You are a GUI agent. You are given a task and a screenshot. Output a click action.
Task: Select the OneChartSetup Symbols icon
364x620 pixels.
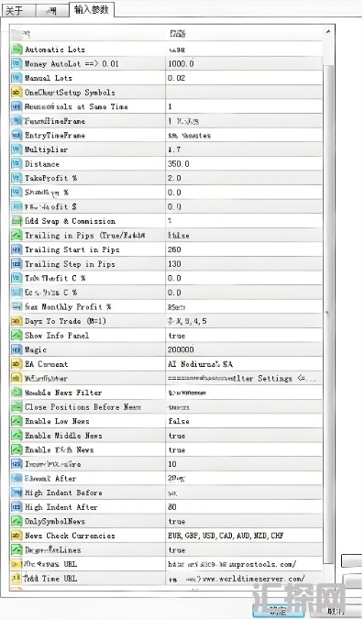click(17, 92)
